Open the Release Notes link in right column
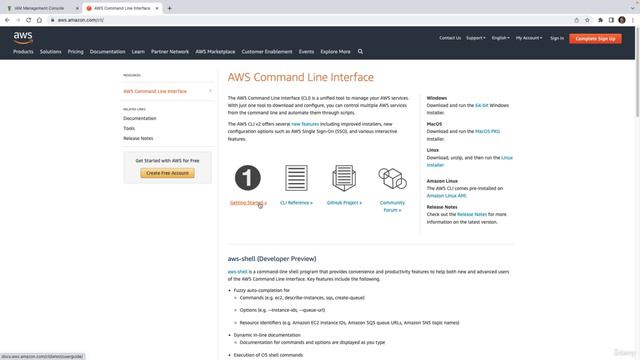The width and height of the screenshot is (640, 360). 472,214
